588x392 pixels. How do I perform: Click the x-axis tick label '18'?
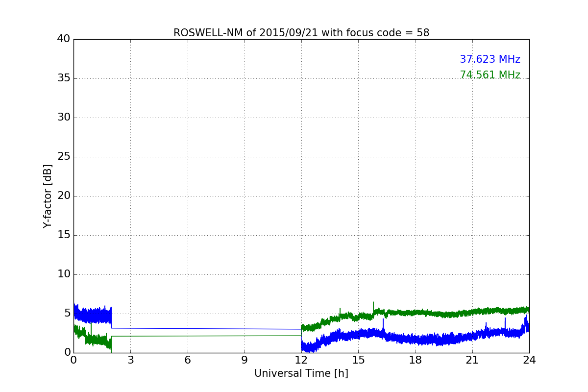pyautogui.click(x=416, y=360)
